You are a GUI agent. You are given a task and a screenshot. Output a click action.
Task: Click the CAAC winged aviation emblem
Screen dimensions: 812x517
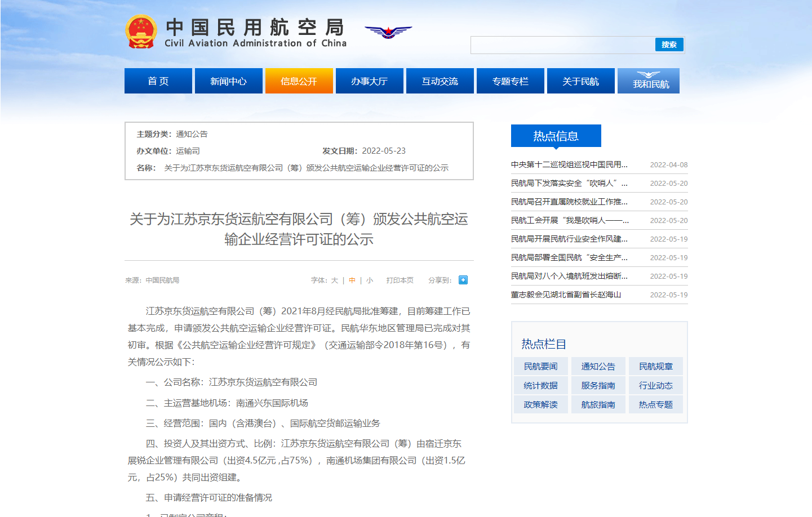[x=388, y=32]
